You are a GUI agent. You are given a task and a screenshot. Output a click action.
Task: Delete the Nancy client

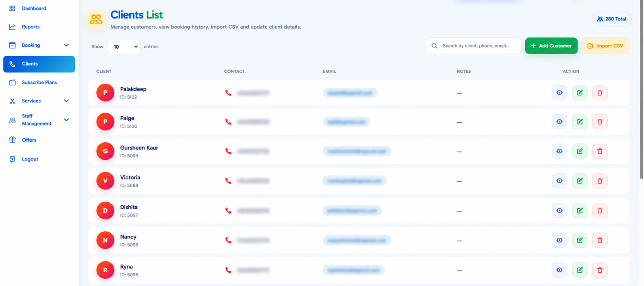(x=600, y=240)
